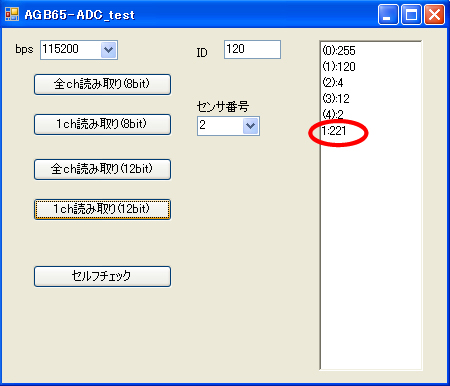Image resolution: width=450 pixels, height=386 pixels.
Task: Open the bps baud rate dropdown
Action: (x=108, y=50)
